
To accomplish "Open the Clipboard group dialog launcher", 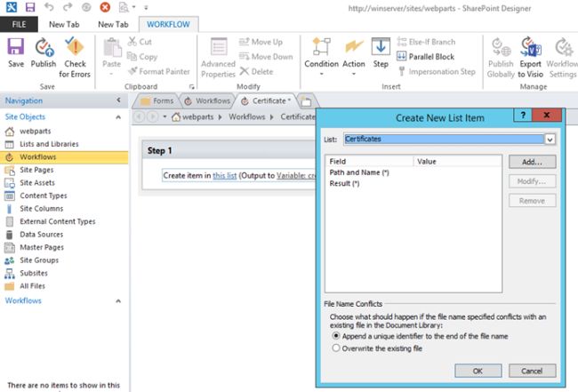I will (x=192, y=87).
